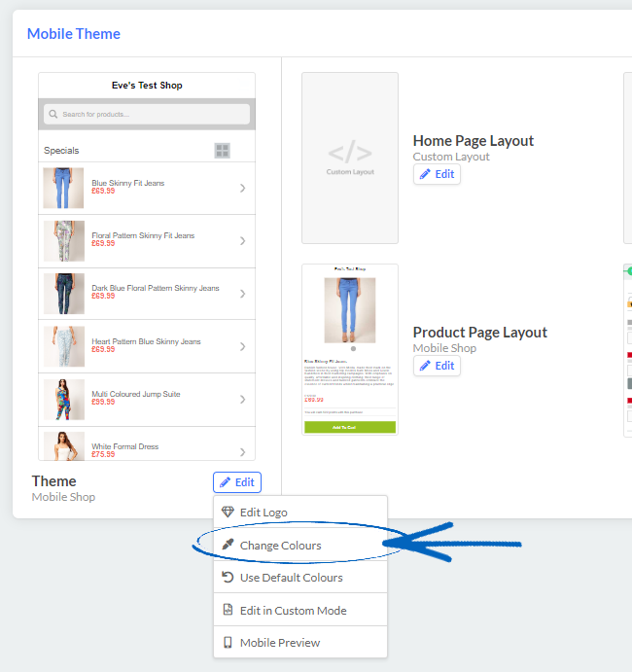Open the Blue Skinny Fit Jeans chevron
632x672 pixels.
[242, 188]
